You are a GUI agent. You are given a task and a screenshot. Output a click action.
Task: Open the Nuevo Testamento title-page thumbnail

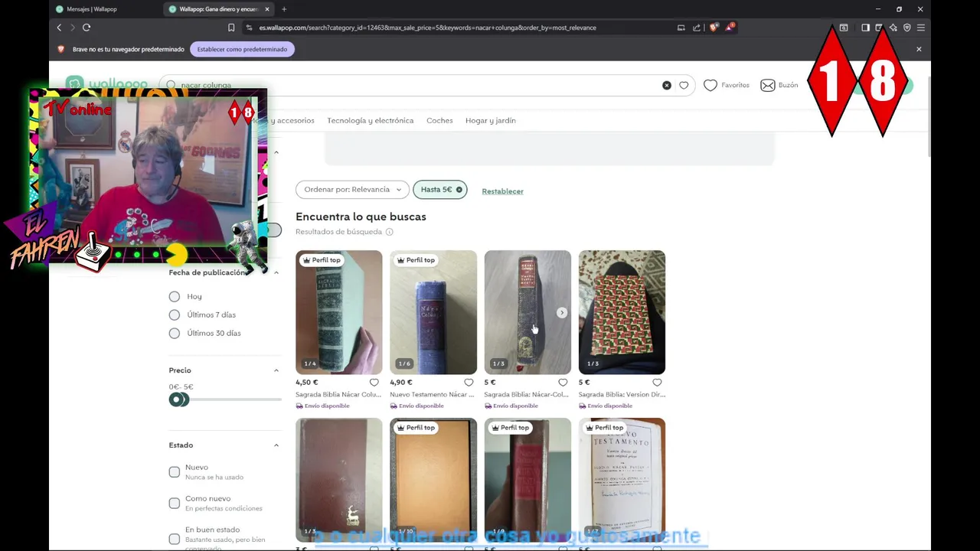tap(622, 480)
